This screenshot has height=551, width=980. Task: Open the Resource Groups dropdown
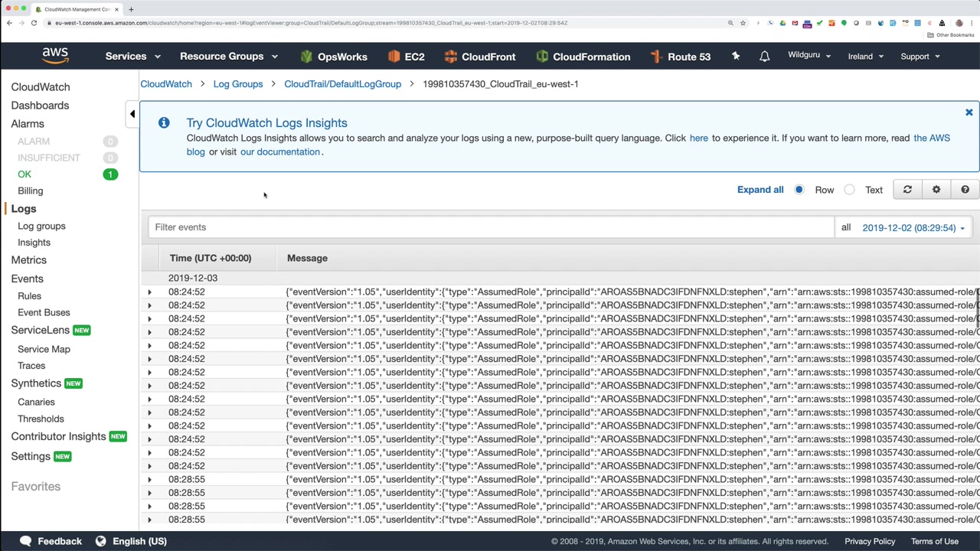229,57
